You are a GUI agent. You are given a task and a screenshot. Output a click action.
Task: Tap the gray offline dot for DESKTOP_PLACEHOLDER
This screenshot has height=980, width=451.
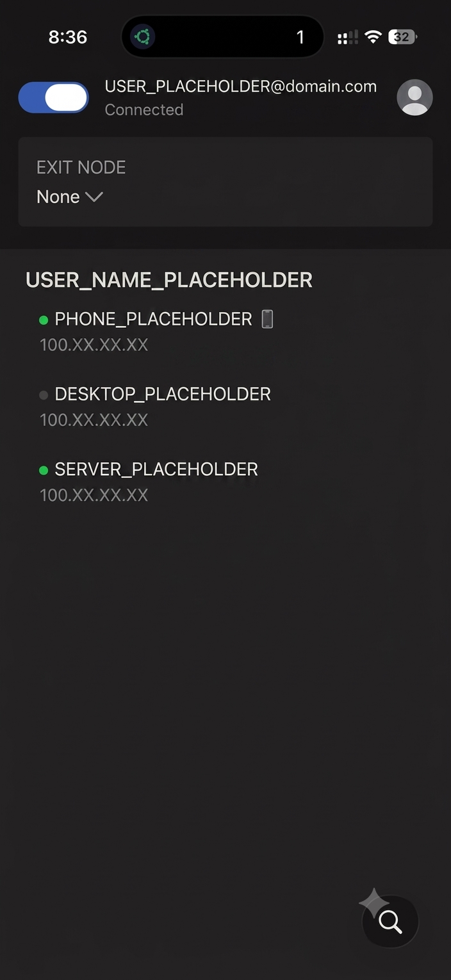click(44, 395)
